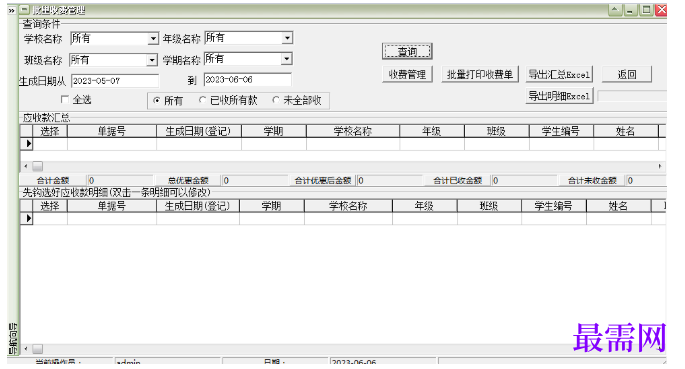
Task: Click 选择 header in detail table
Action: 50,206
